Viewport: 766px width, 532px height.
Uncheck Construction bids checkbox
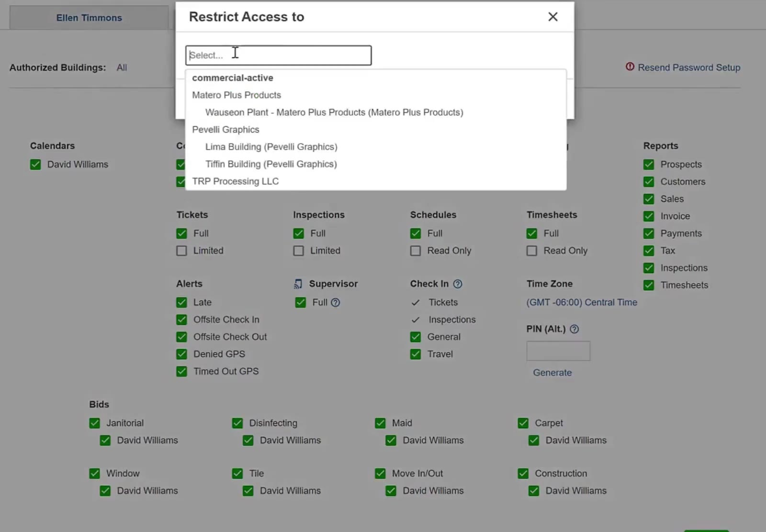point(523,474)
